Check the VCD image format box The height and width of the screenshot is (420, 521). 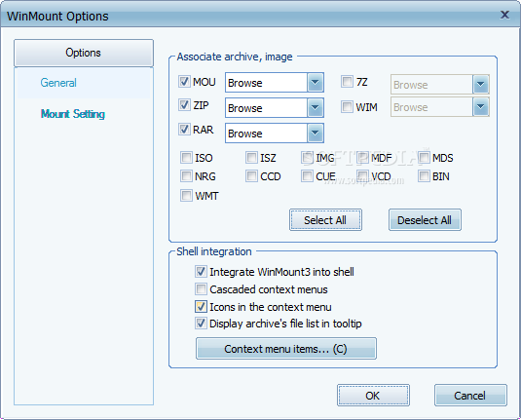pyautogui.click(x=362, y=176)
